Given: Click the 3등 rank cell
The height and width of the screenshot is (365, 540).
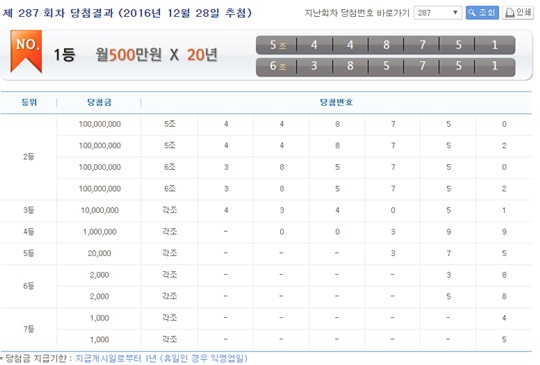Looking at the screenshot, I should pos(29,210).
